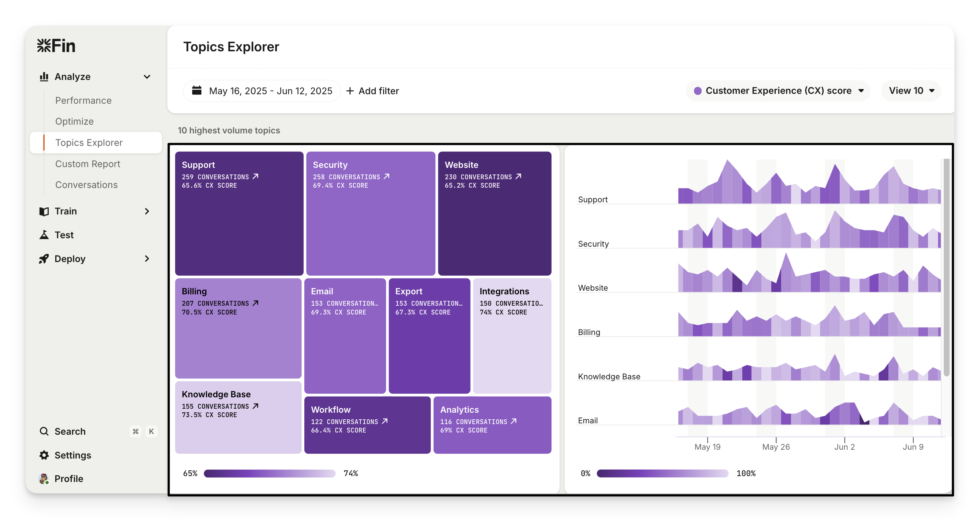Open Support conversations arrow link icon

256,177
